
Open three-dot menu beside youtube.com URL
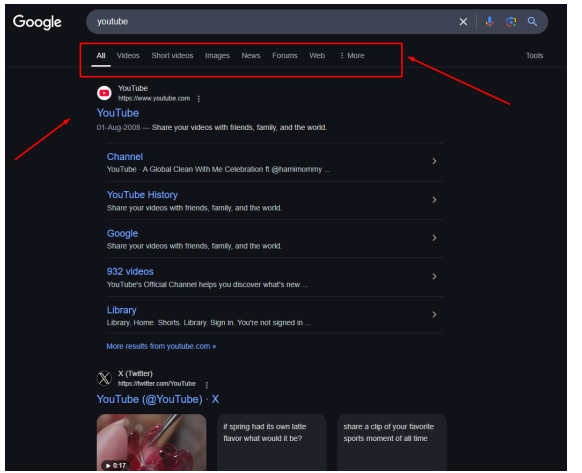point(199,99)
